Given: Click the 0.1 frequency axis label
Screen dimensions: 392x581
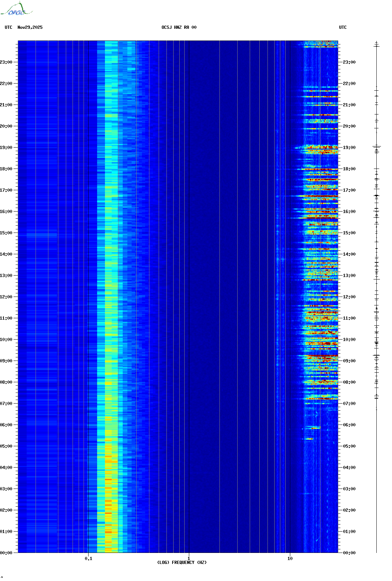Looking at the screenshot, I should click(x=88, y=558).
